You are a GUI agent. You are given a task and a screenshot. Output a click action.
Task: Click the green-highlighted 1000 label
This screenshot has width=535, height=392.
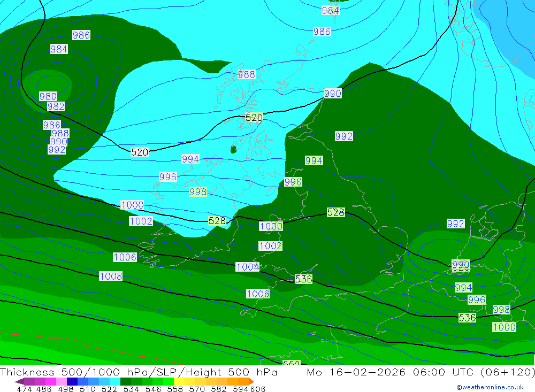[x=504, y=327]
